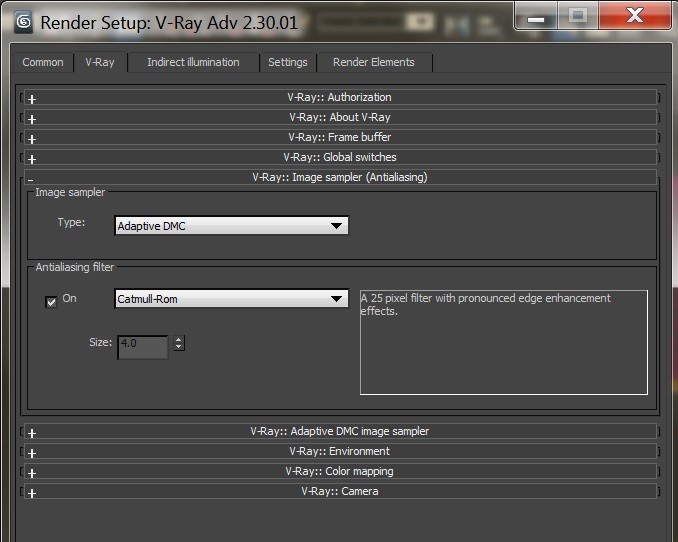Expand the V-Ray:: Camera rollout

coord(340,491)
